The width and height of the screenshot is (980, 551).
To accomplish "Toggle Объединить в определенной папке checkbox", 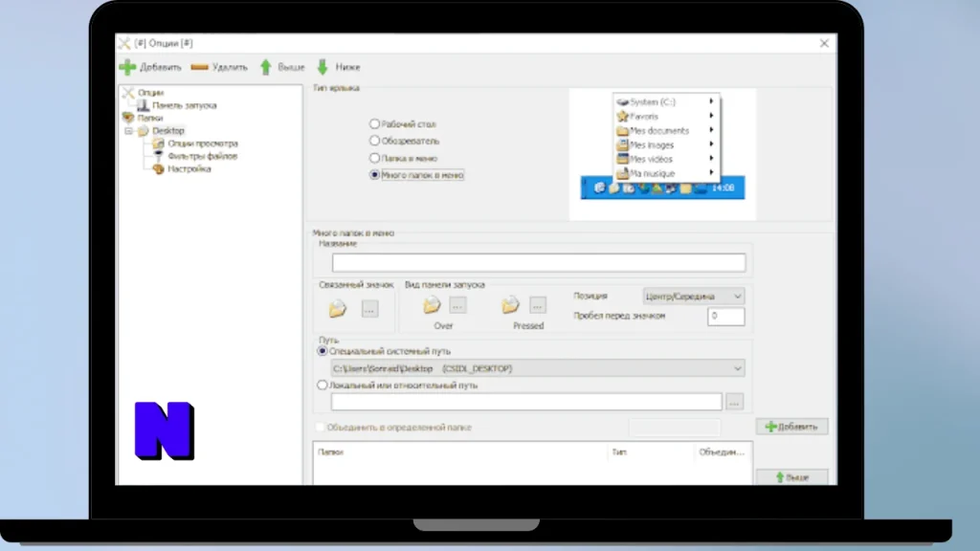I will pos(320,428).
